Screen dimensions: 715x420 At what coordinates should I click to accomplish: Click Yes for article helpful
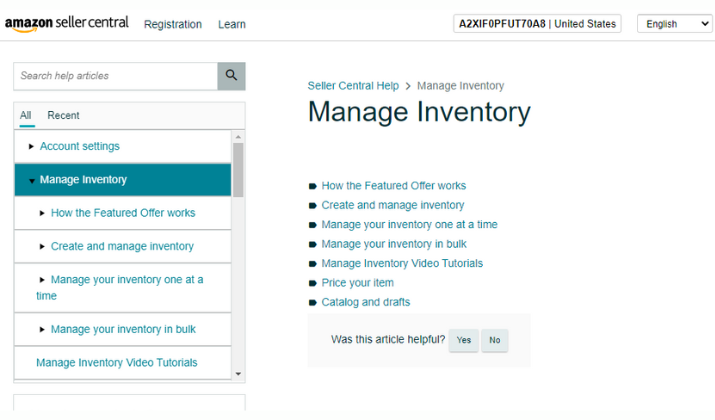[464, 340]
